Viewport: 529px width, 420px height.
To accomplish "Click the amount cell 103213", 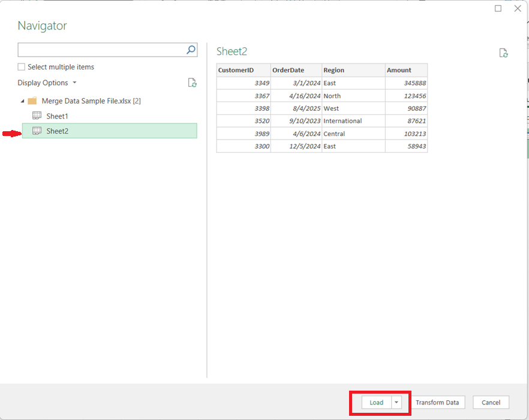I will 406,134.
